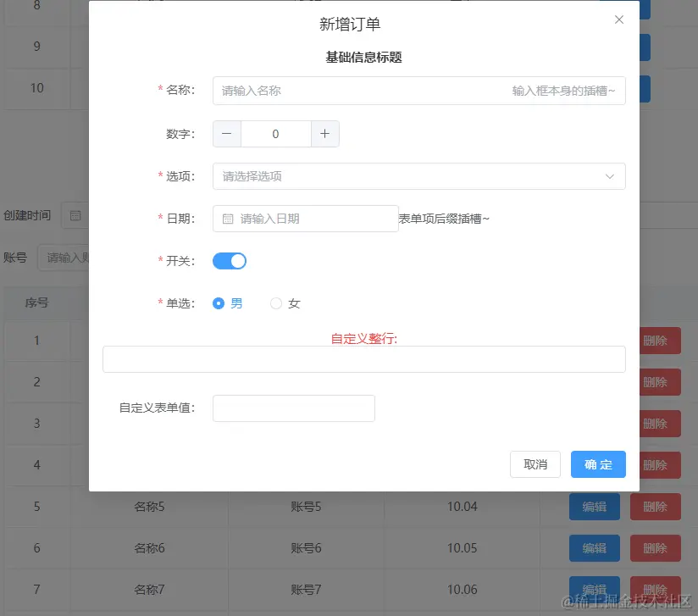Viewport: 698px width, 616px height.
Task: Click the dropdown arrow on 选项 field
Action: coord(610,176)
